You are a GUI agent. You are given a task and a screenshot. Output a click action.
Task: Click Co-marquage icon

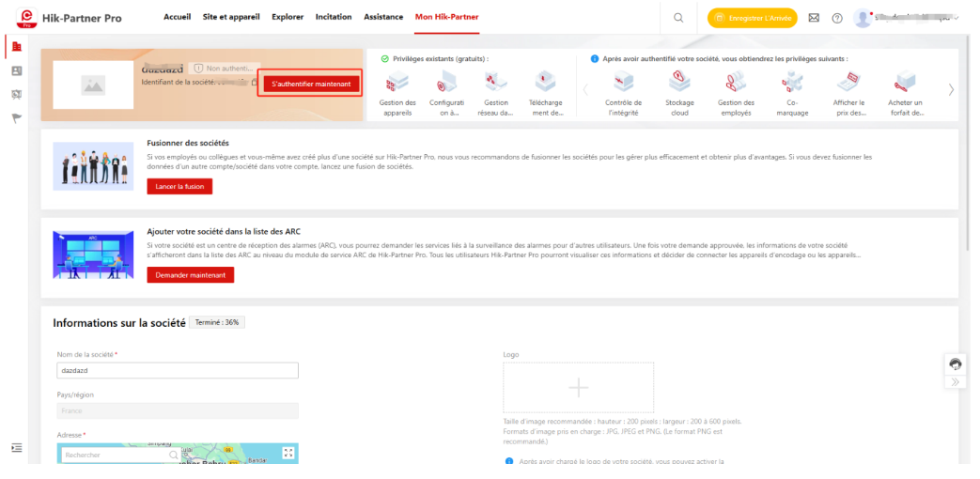792,81
